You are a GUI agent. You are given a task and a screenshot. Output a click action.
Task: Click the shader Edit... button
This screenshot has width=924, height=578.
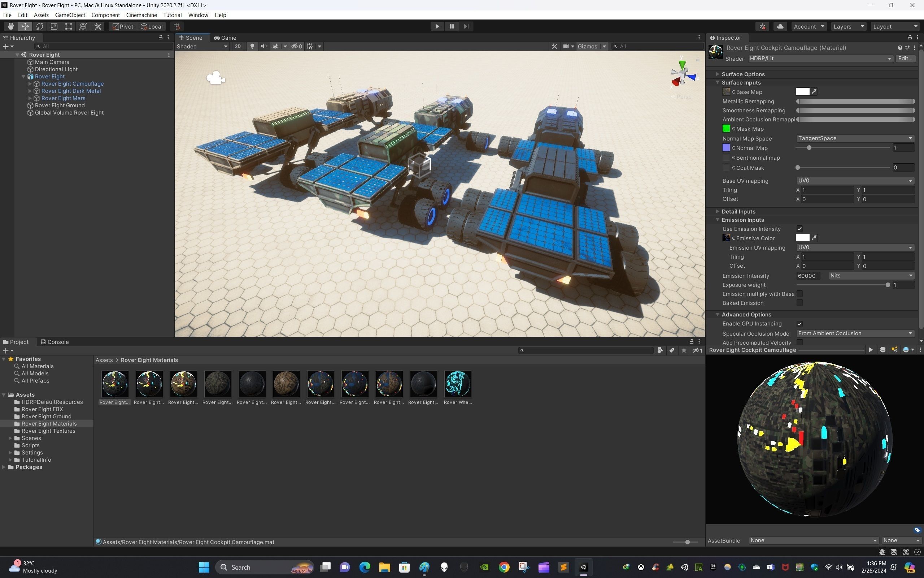point(905,59)
